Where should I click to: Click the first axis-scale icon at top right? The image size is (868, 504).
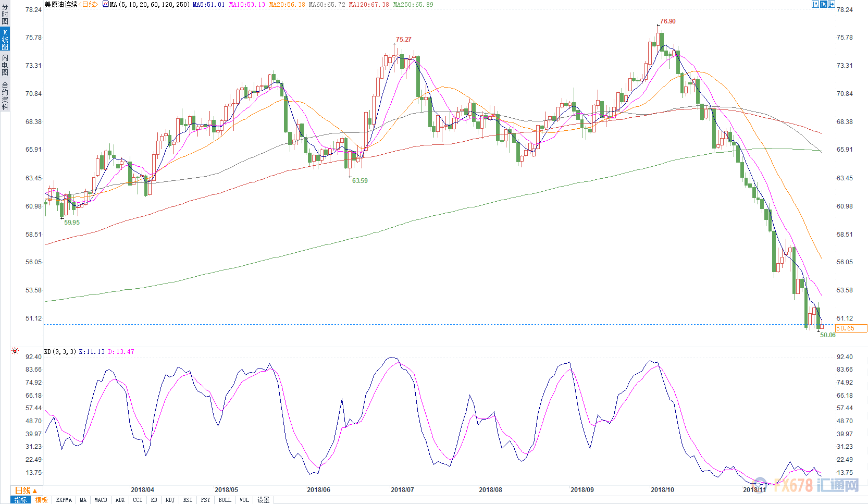click(815, 4)
